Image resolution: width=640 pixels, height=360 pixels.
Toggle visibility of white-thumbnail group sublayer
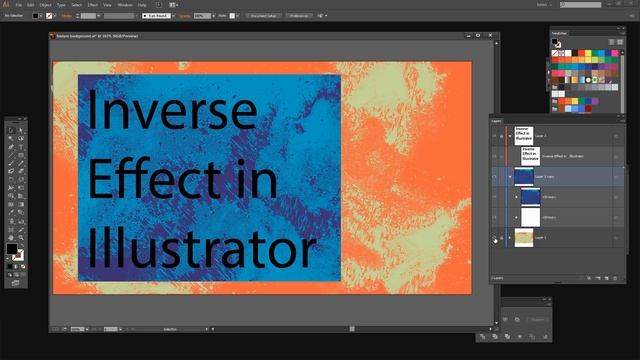494,218
